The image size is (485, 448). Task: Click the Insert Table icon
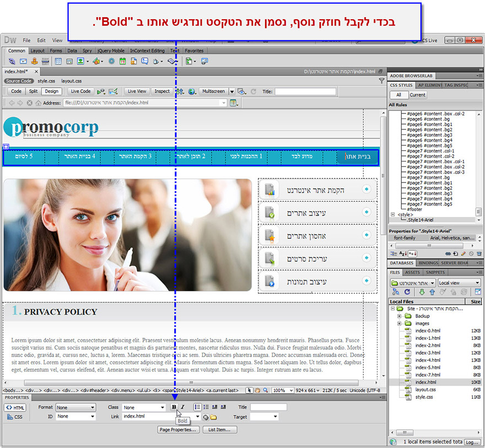click(58, 61)
